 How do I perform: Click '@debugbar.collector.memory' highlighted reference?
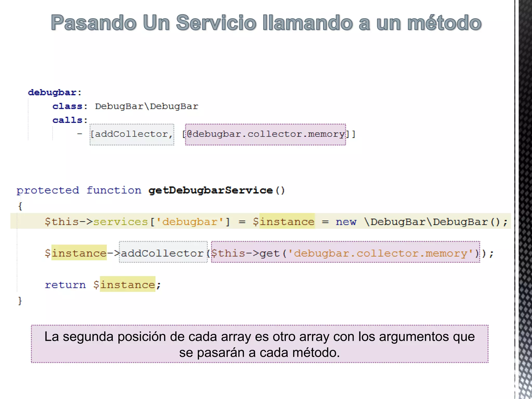tap(265, 134)
